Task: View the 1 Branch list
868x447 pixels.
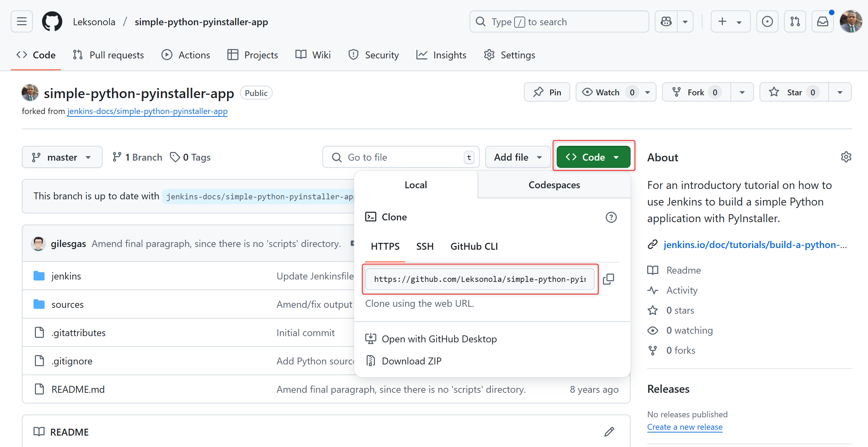Action: [137, 157]
